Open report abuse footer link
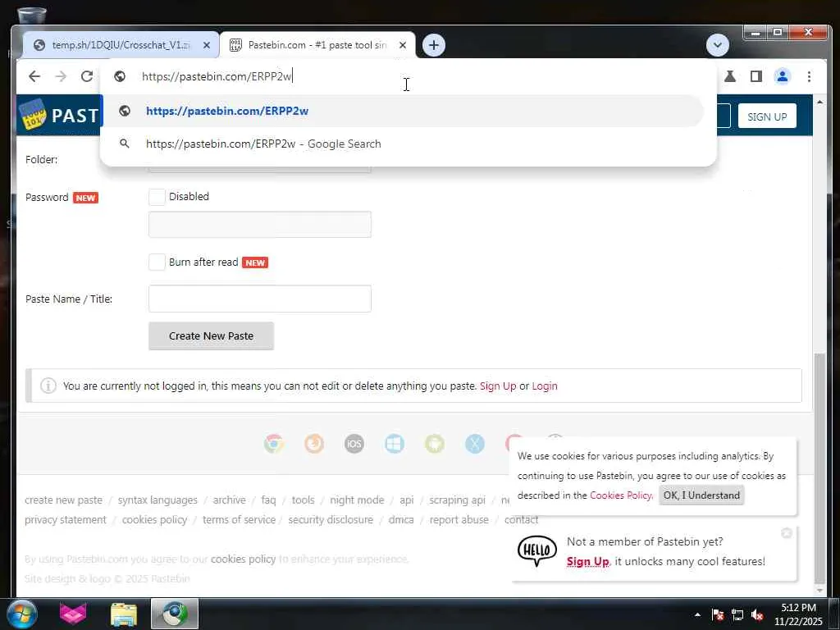 pyautogui.click(x=459, y=519)
